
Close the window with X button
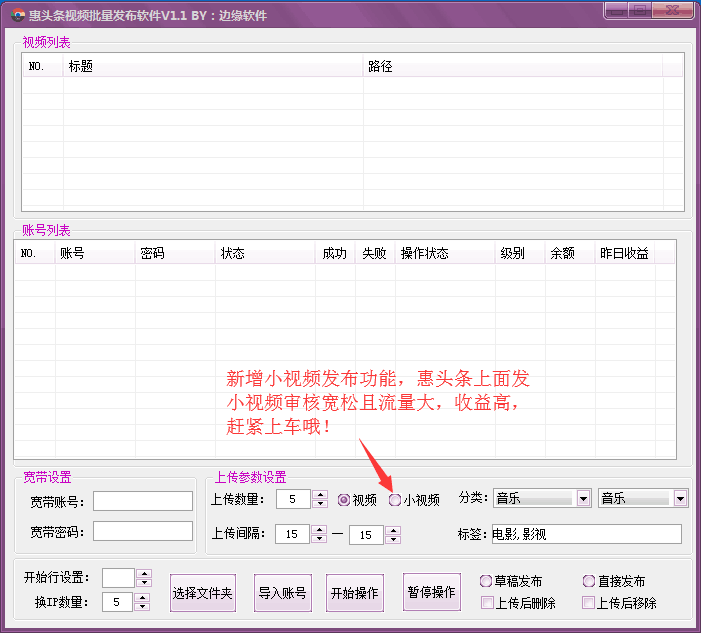672,10
